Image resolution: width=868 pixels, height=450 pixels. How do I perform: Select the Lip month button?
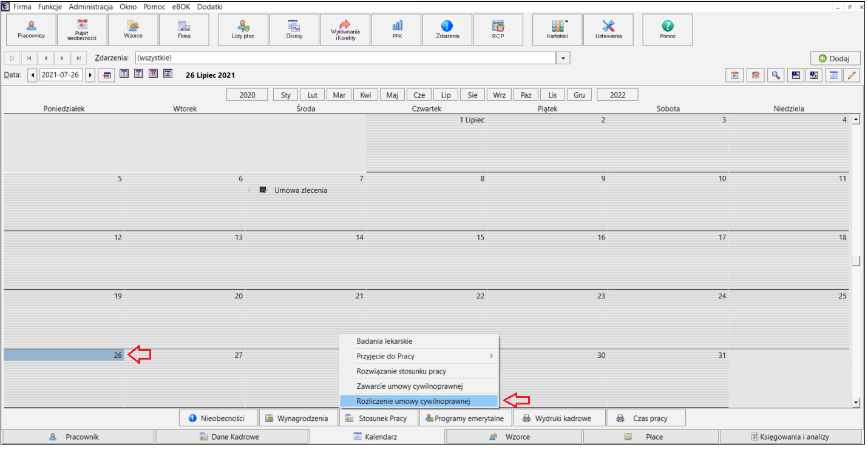coord(446,95)
